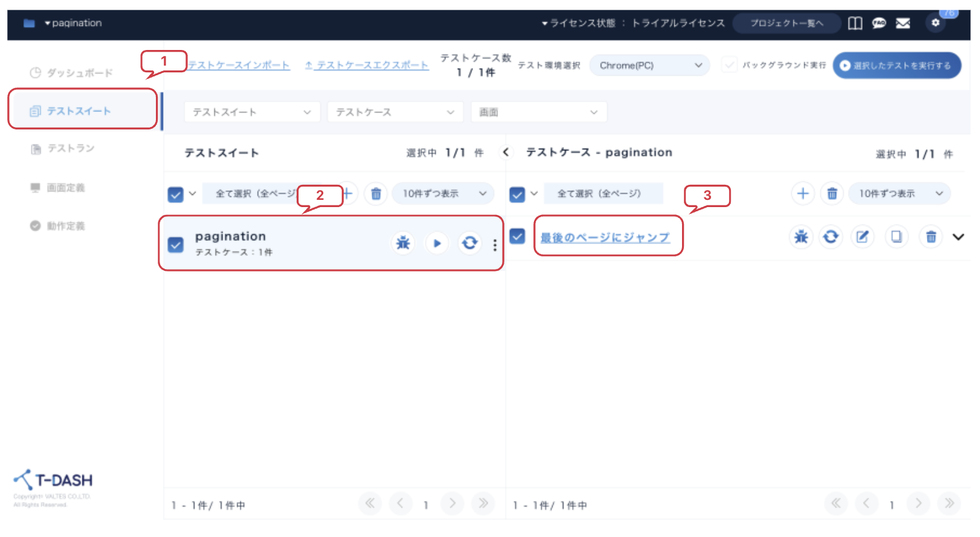Click the bug icon for 最後のページにジャンプ test case
The height and width of the screenshot is (537, 980).
click(x=801, y=237)
